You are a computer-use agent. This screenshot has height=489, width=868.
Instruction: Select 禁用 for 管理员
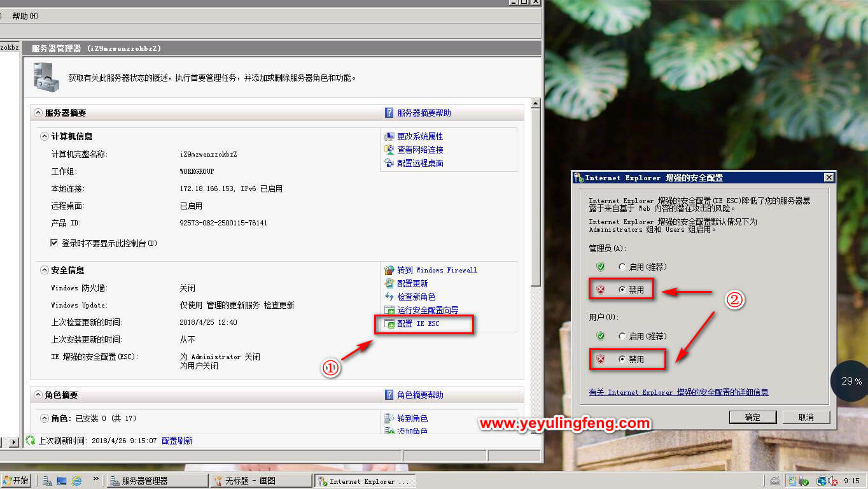(622, 290)
